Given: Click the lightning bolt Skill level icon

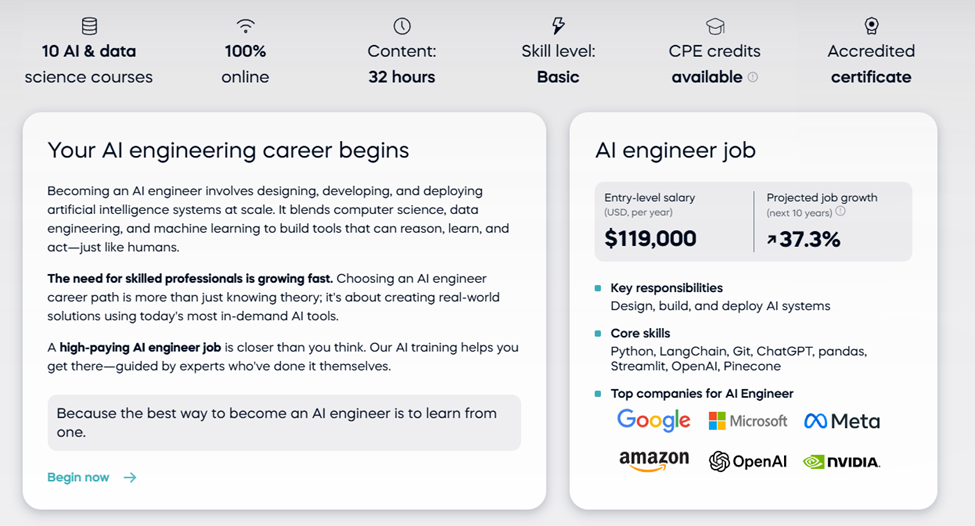Looking at the screenshot, I should coord(558,26).
